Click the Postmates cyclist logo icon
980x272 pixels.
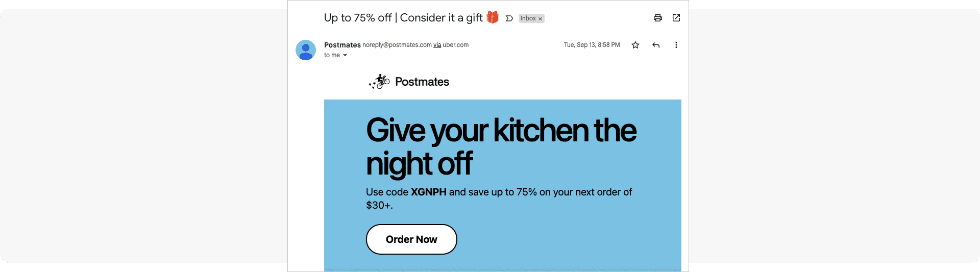(x=380, y=81)
